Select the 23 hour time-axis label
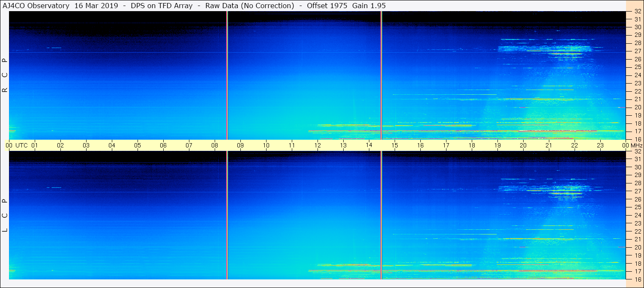 coord(600,145)
